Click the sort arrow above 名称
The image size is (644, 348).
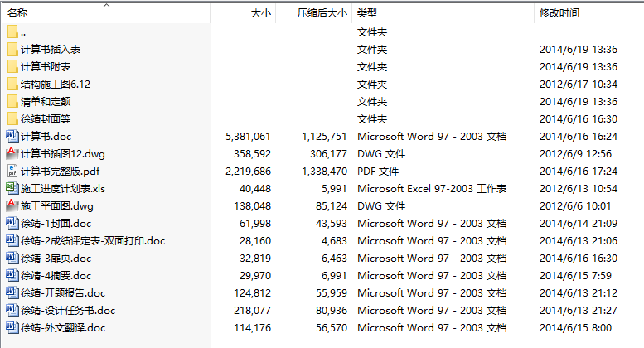[107, 5]
